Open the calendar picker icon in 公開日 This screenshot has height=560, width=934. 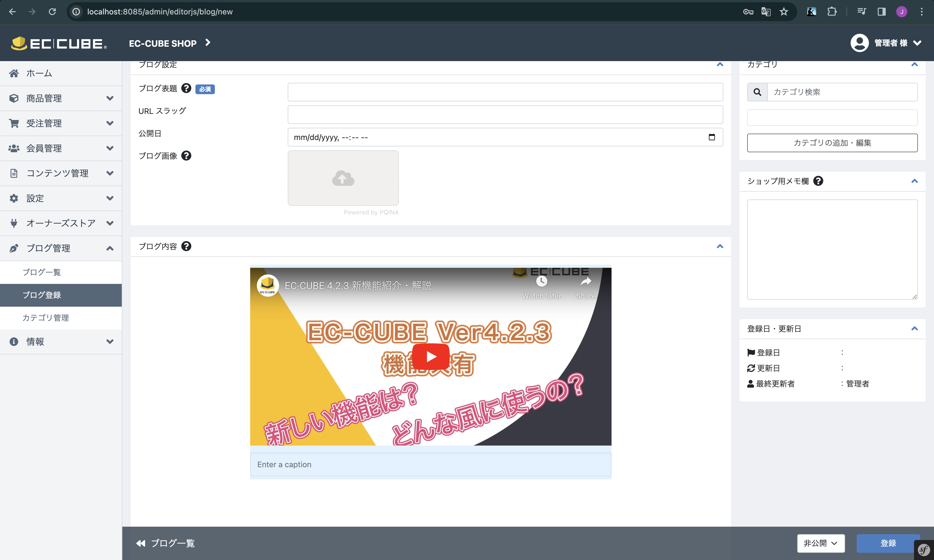[712, 137]
